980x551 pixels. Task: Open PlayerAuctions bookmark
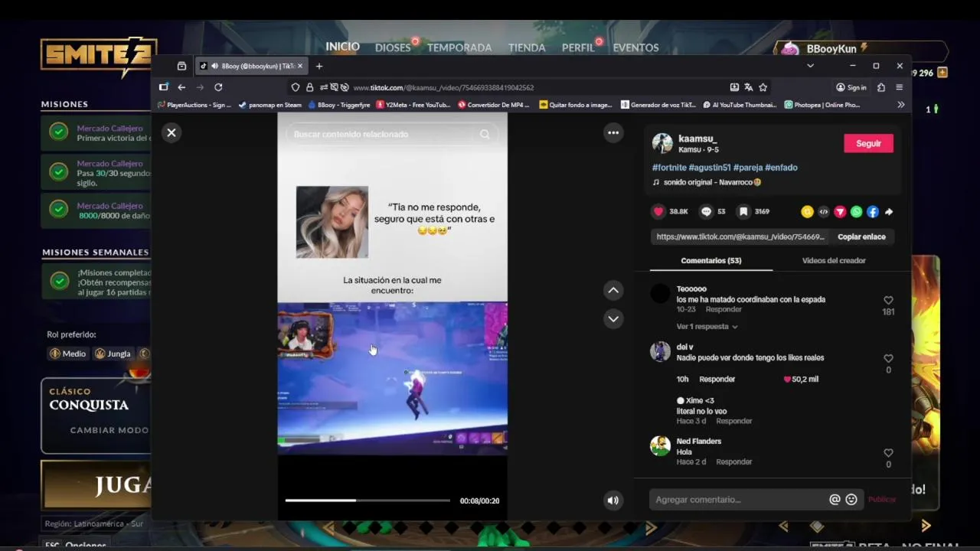point(194,105)
